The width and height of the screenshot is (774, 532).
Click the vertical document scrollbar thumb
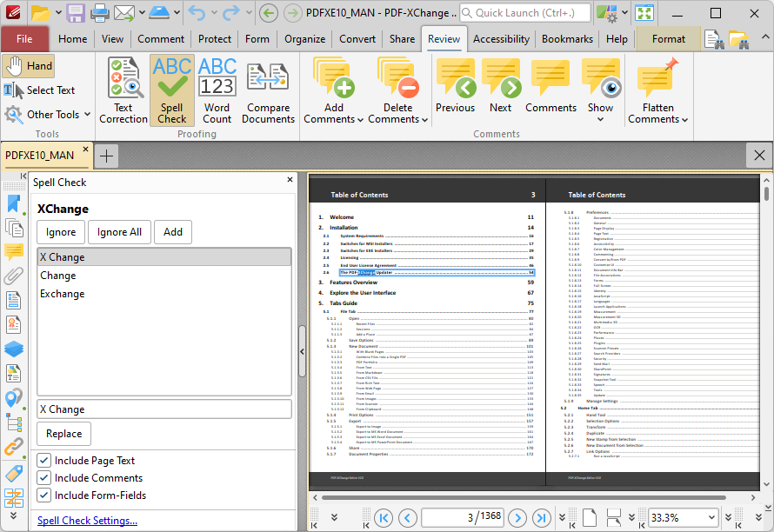pos(766,193)
